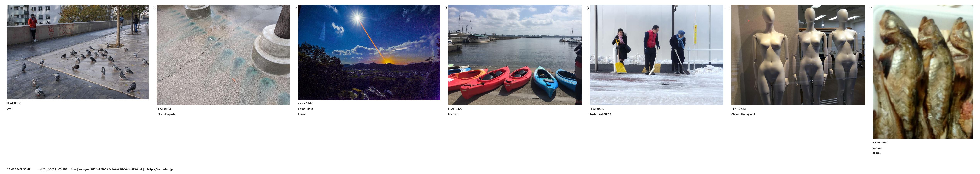Click the http://cambrian.jp footer URL
This screenshot has height=174, width=980.
click(x=160, y=169)
